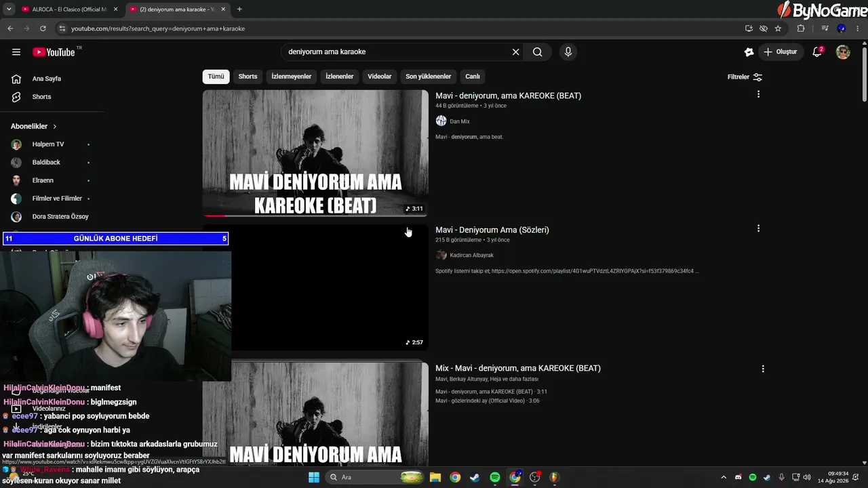Select the Shorts filter chip
Viewport: 868px width, 488px height.
(x=248, y=77)
